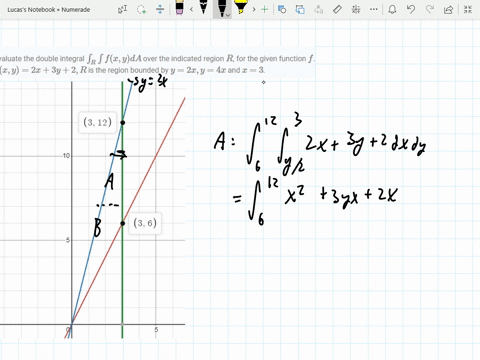
Task: Click the handwritten letter B on graph
Action: (97, 227)
